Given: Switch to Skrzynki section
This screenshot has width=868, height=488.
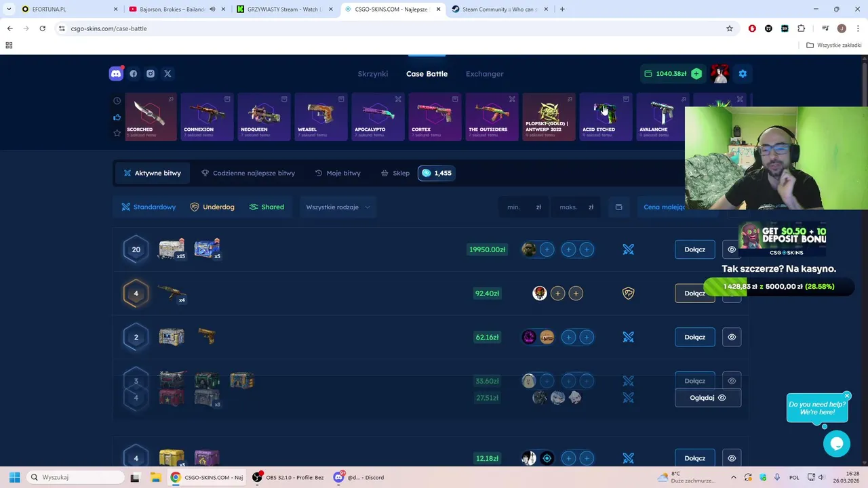Looking at the screenshot, I should (373, 74).
